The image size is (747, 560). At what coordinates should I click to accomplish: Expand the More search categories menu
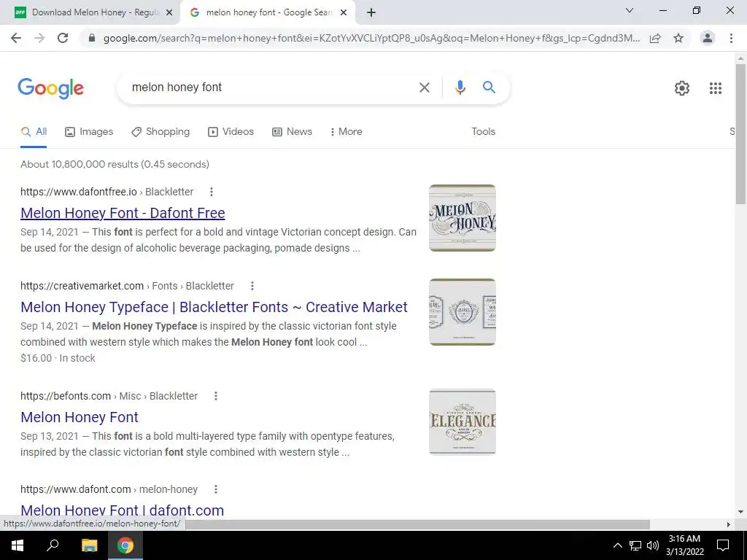347,132
